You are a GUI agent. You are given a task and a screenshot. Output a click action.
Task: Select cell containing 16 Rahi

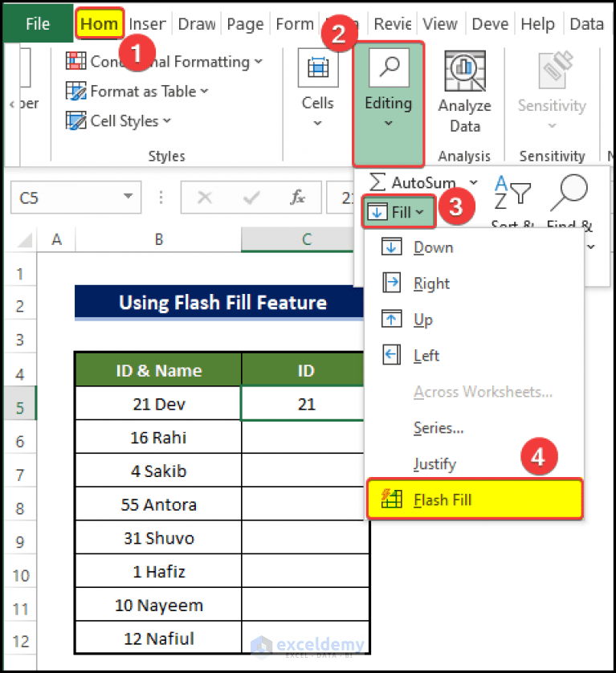coord(158,437)
